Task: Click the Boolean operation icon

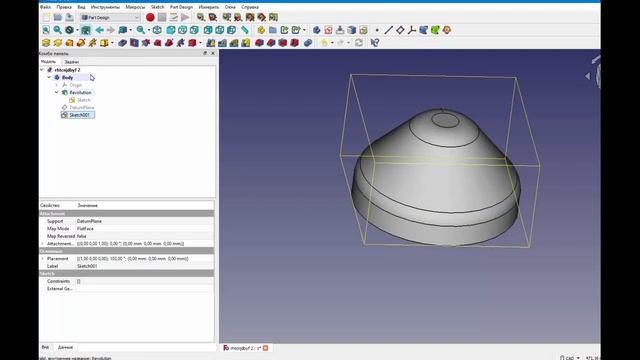Action: point(308,42)
